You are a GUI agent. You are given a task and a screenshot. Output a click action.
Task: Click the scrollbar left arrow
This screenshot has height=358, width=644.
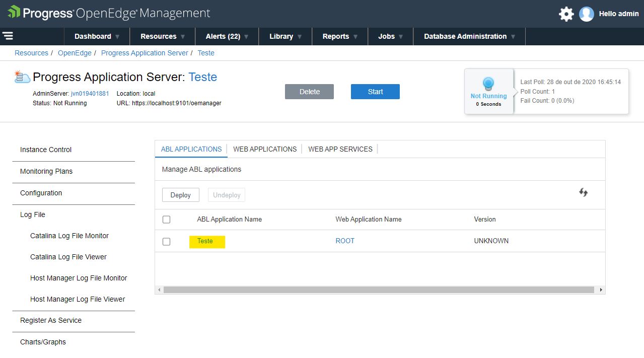(159, 290)
